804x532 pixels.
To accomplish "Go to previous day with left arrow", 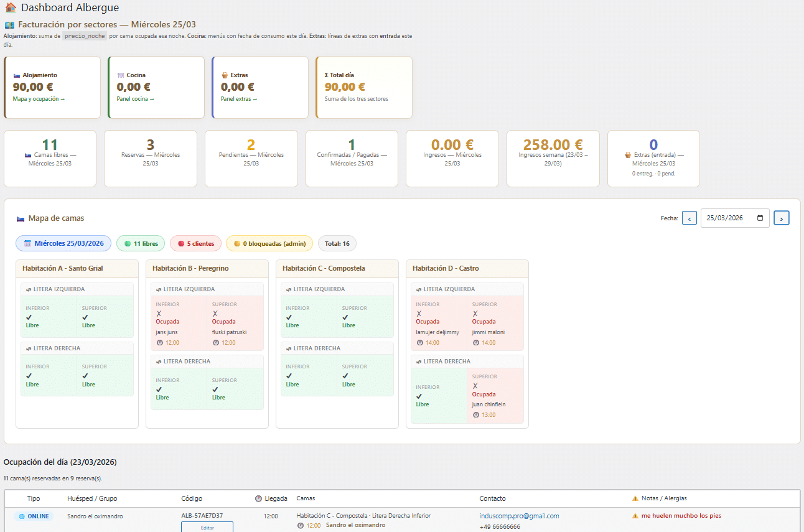I will [x=689, y=218].
